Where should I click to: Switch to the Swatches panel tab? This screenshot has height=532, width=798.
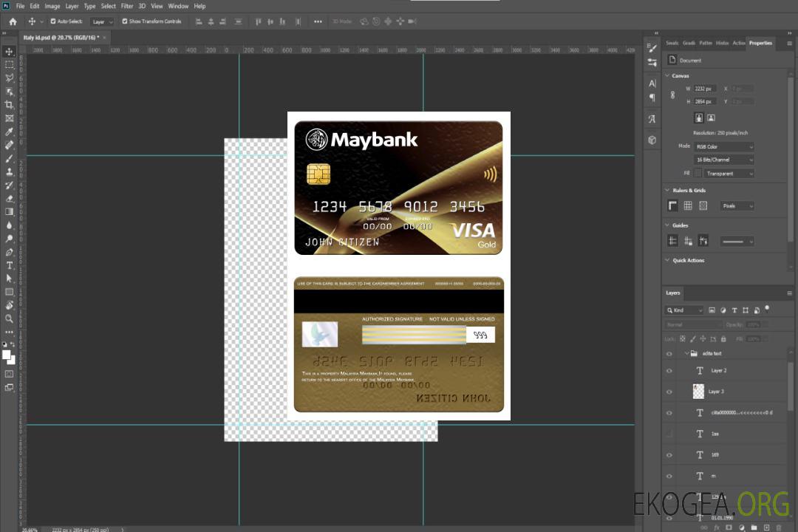(x=672, y=44)
